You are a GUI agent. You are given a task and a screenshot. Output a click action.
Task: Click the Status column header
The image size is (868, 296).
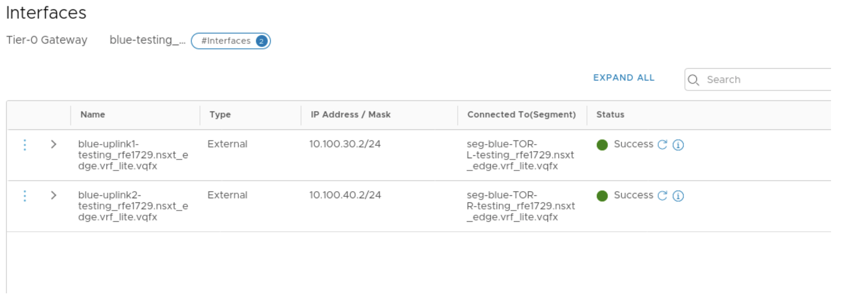(x=610, y=115)
